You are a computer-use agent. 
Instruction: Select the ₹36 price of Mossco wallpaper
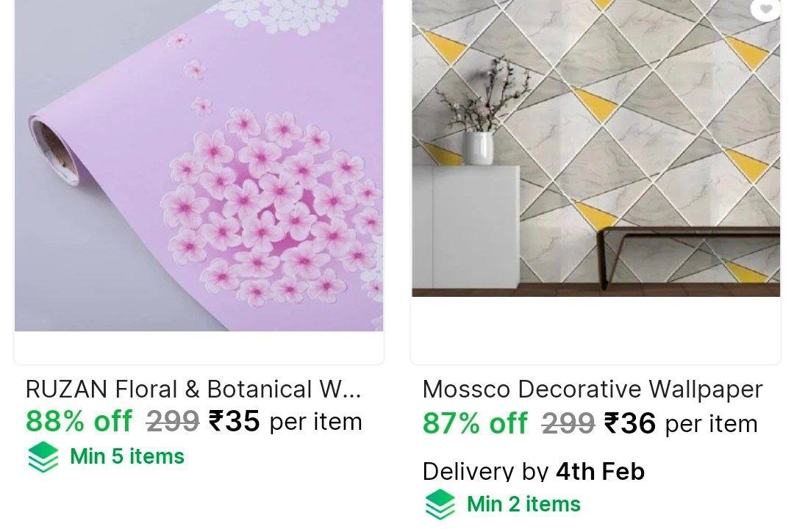(x=630, y=423)
